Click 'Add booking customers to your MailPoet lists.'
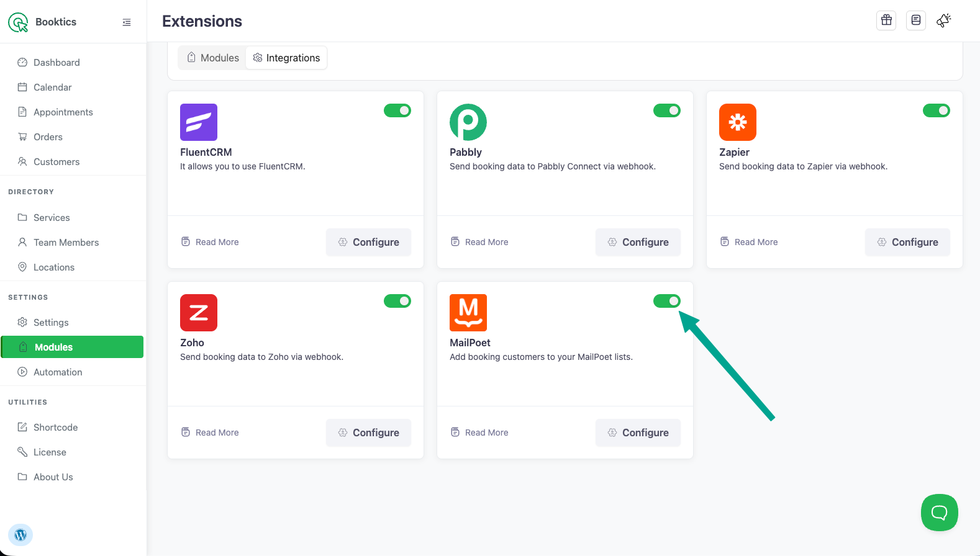 pos(541,357)
